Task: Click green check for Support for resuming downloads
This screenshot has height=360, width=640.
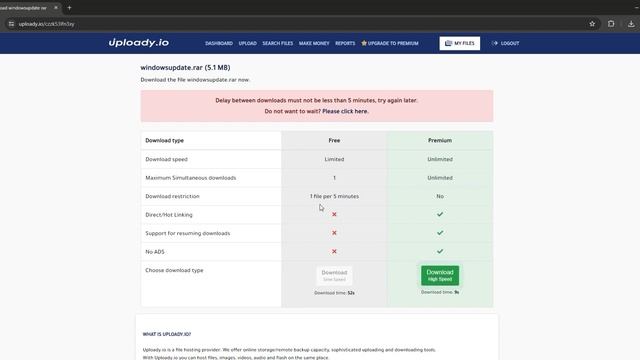Action: (440, 233)
